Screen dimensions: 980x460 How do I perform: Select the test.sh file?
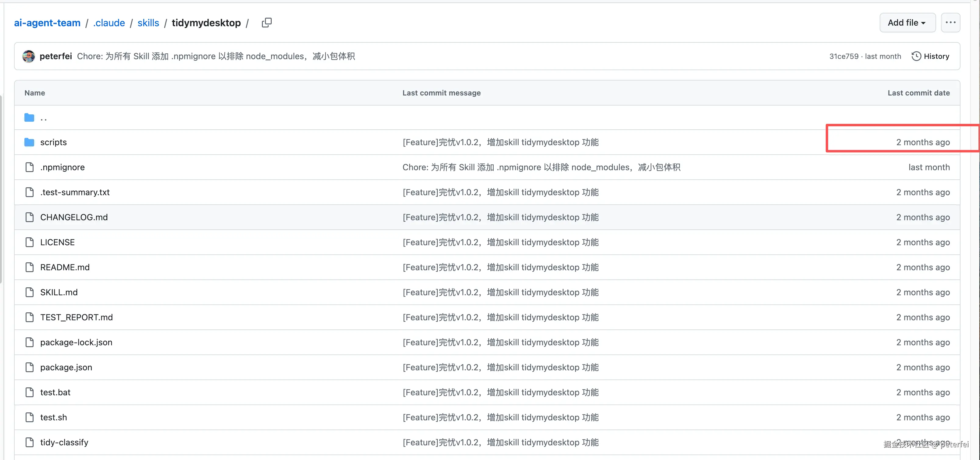click(54, 417)
